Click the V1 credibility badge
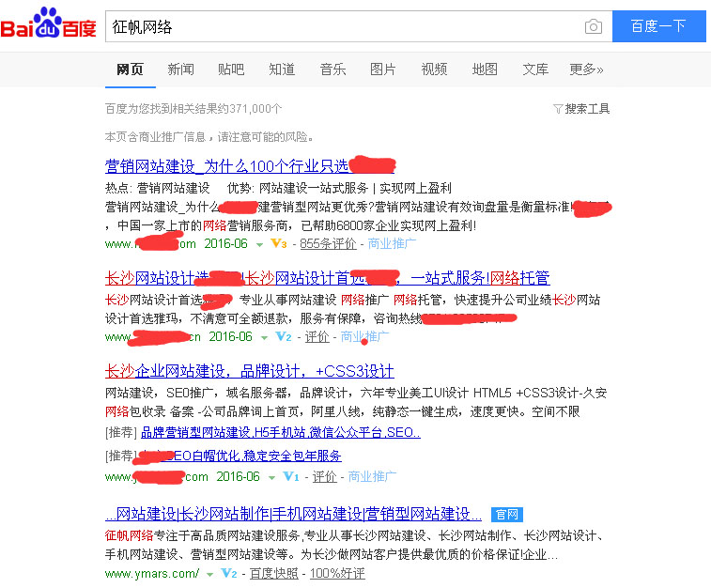Viewport: 711px width, 588px height. (291, 477)
